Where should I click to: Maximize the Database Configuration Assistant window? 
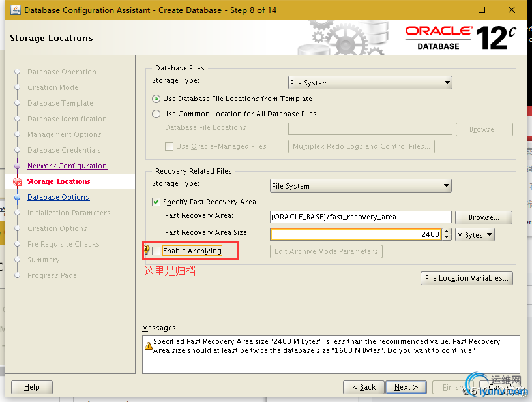pos(481,10)
